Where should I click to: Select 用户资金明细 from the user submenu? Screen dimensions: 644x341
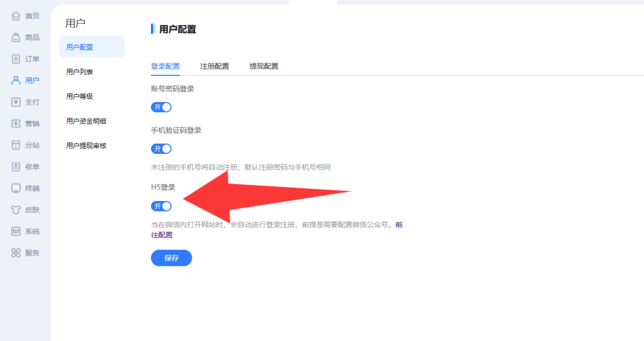coord(86,121)
